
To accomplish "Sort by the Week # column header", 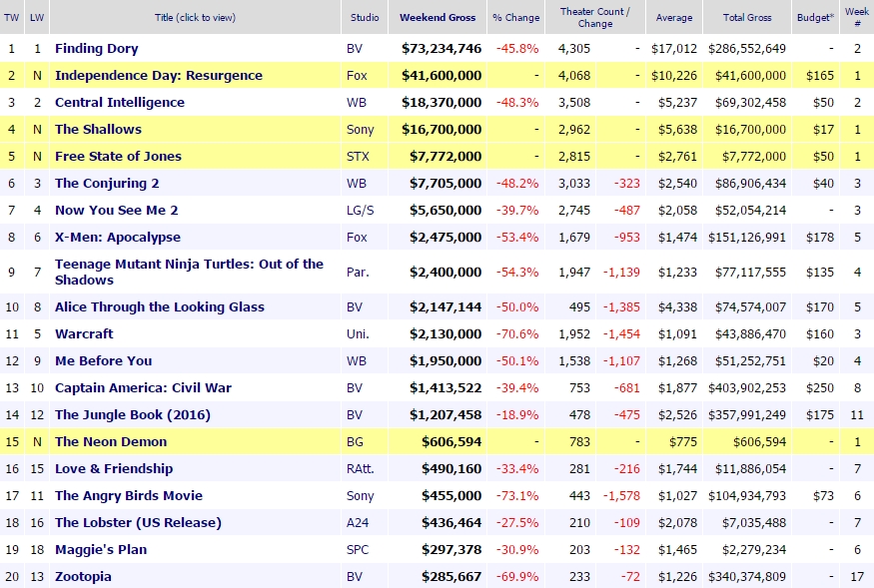I will click(857, 17).
